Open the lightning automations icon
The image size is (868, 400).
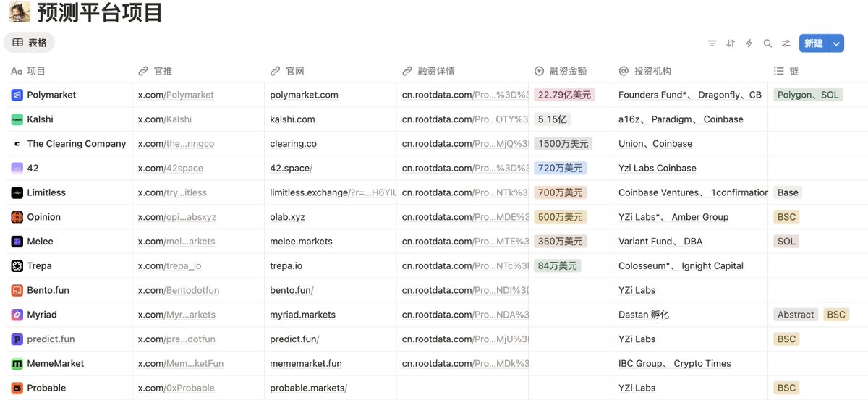click(x=749, y=43)
